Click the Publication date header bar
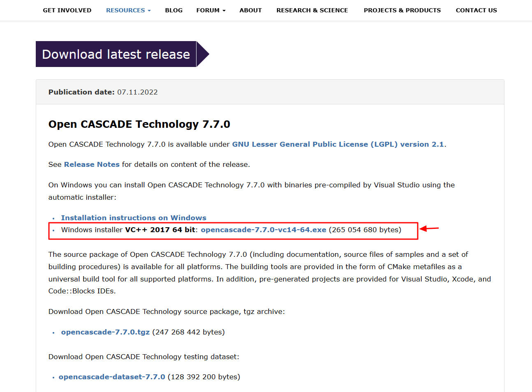The image size is (532, 392). 270,92
